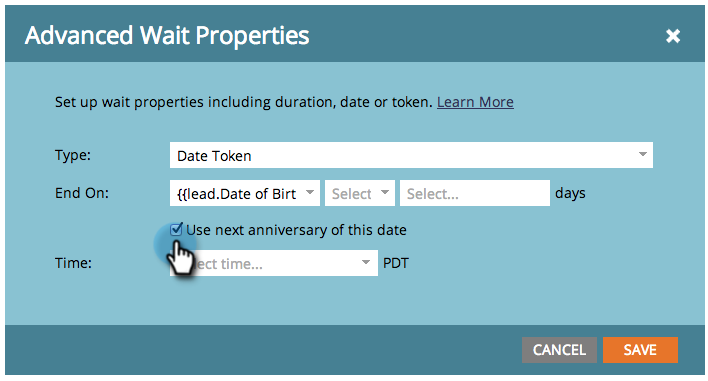Click the 'End On:' field label
This screenshot has width=708, height=381.
click(x=82, y=193)
